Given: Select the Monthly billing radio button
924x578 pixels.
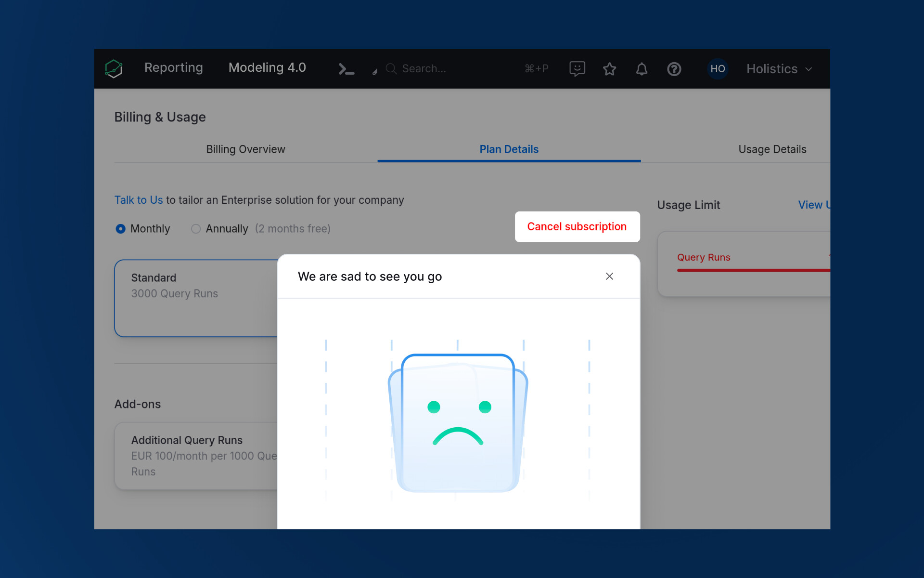Looking at the screenshot, I should point(120,229).
